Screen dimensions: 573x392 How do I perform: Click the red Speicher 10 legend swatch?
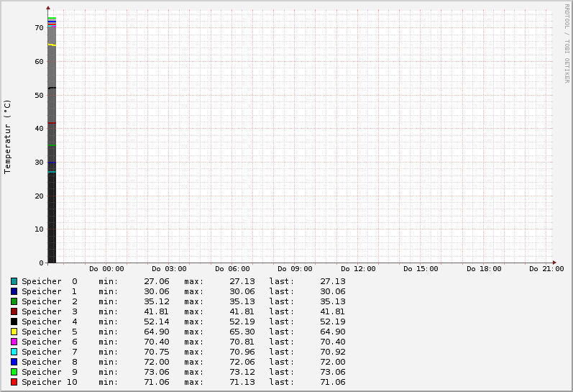click(x=14, y=382)
